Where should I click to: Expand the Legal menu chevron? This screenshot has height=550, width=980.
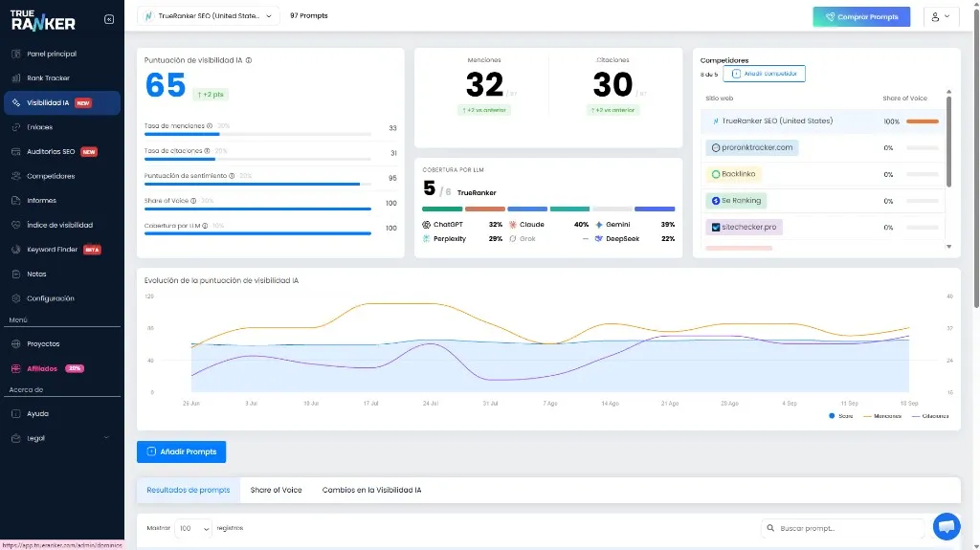(x=105, y=437)
